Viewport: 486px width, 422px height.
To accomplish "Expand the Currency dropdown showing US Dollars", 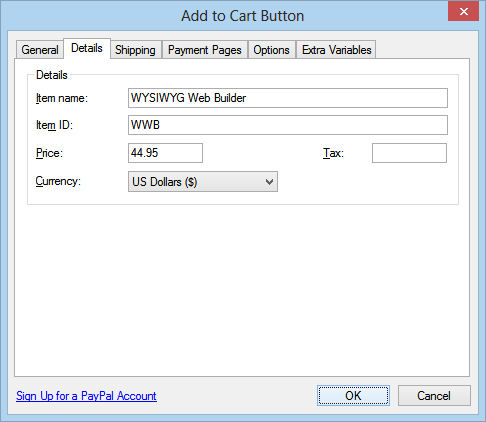I will click(x=203, y=182).
